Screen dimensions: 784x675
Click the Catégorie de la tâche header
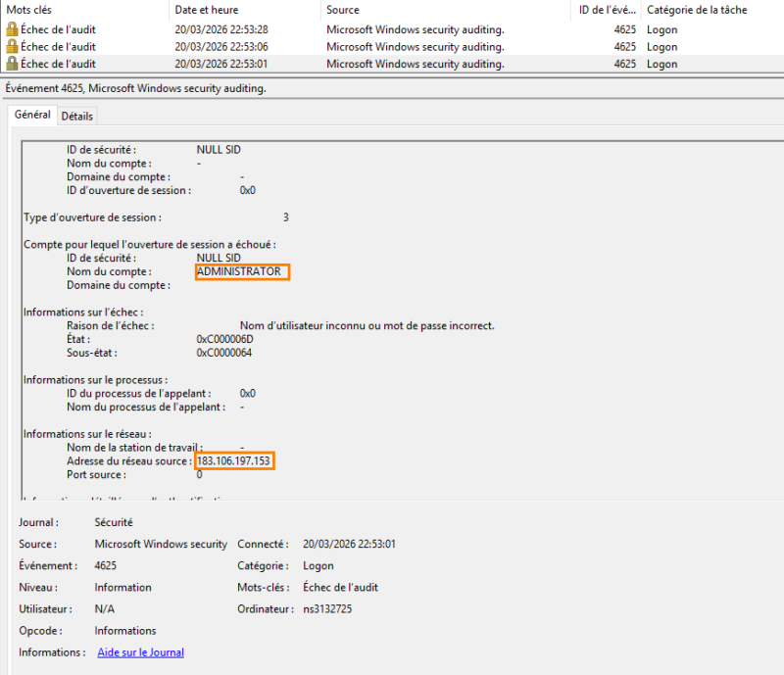(x=697, y=10)
